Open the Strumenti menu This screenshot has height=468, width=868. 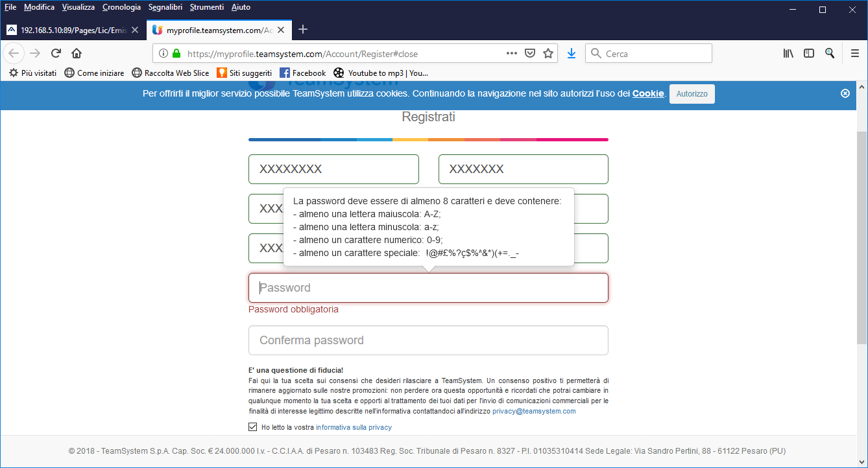coord(207,7)
